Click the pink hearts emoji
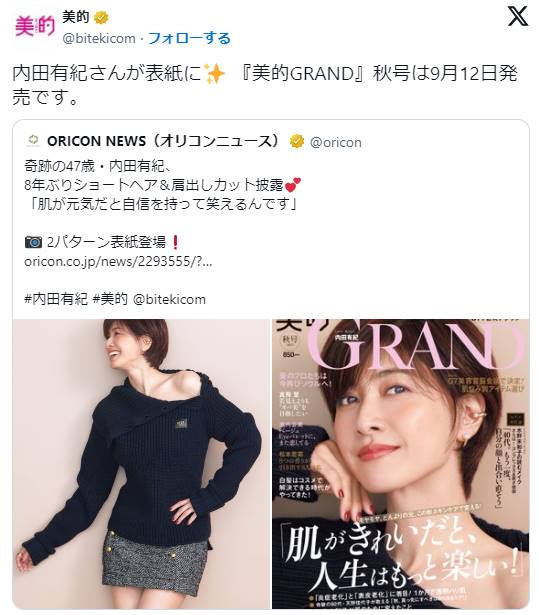 point(293,185)
